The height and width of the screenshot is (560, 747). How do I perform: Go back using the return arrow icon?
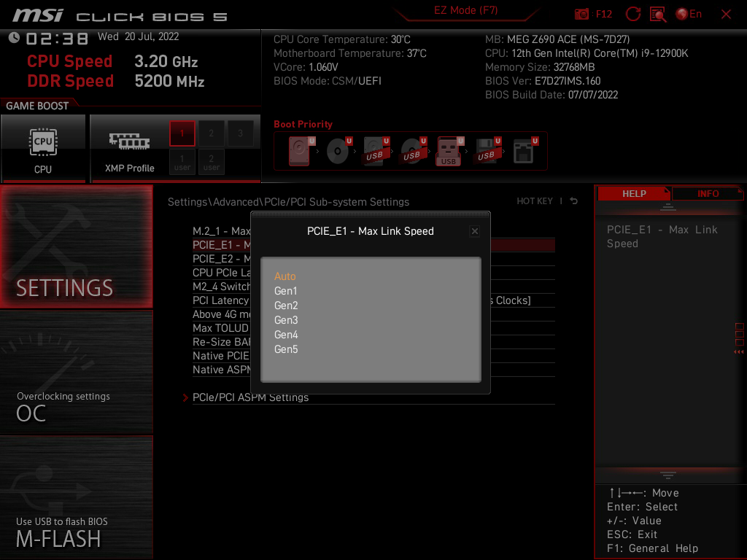tap(573, 201)
